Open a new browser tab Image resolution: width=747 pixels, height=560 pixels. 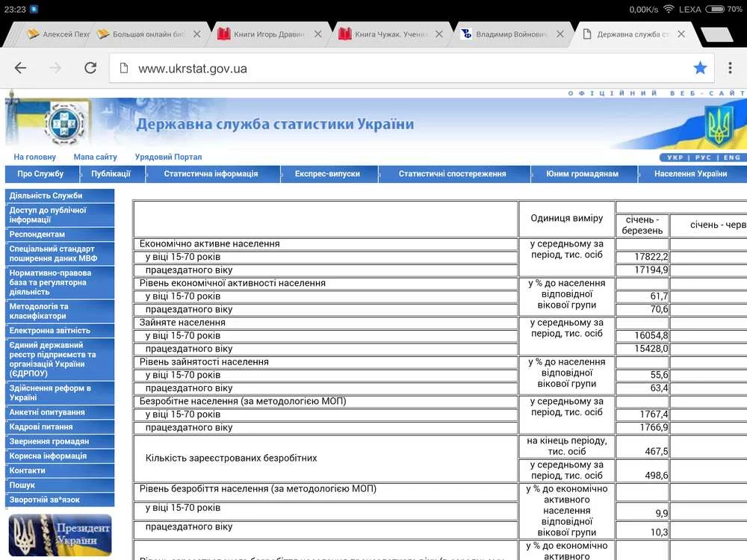pos(716,34)
